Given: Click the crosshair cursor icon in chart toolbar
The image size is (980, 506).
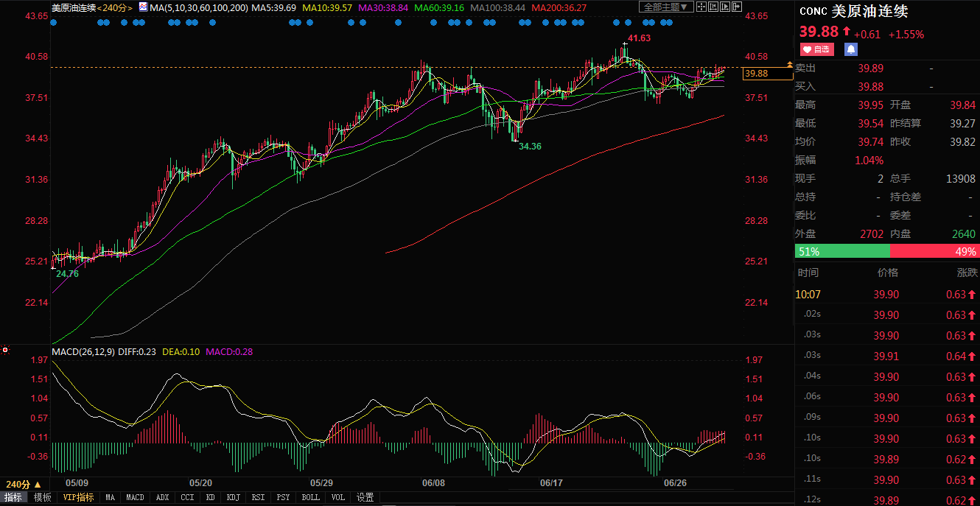Looking at the screenshot, I should pos(701,7).
